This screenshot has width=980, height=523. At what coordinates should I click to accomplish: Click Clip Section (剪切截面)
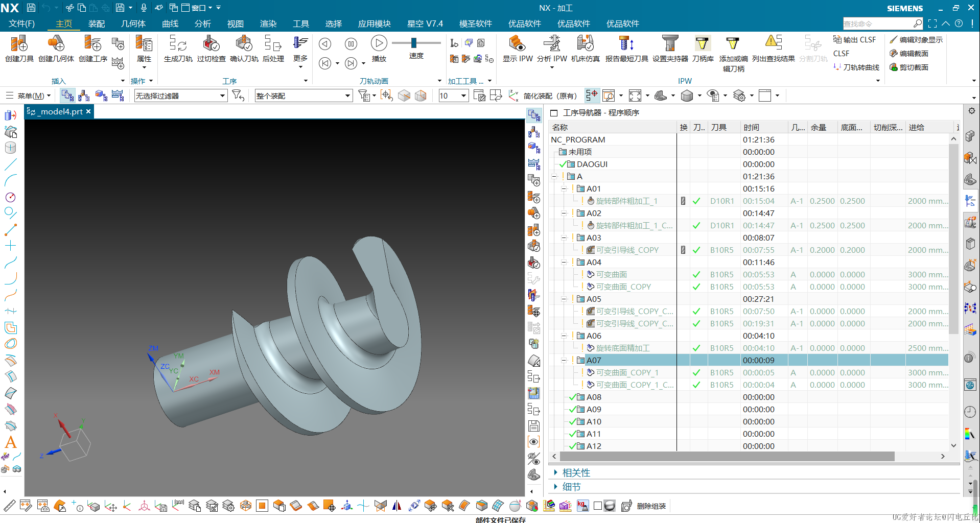pos(908,67)
